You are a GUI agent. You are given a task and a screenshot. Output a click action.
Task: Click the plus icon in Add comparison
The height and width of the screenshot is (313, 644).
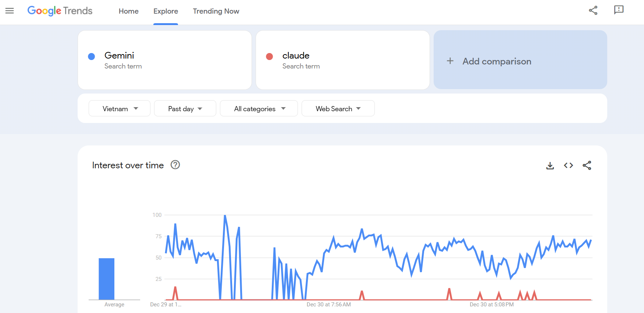[x=450, y=61]
